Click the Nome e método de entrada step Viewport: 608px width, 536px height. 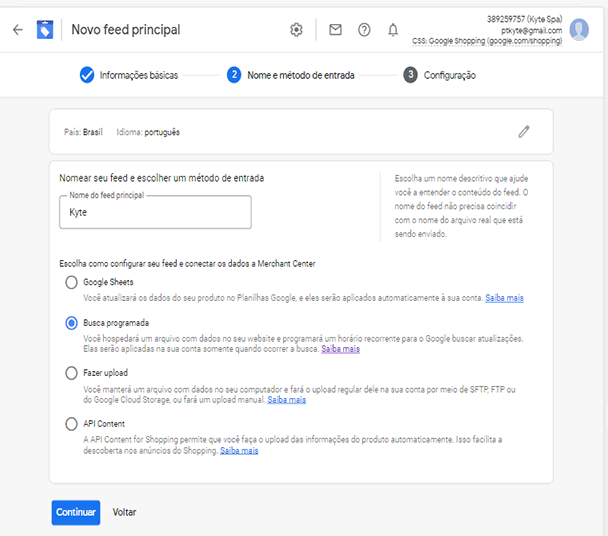(290, 75)
